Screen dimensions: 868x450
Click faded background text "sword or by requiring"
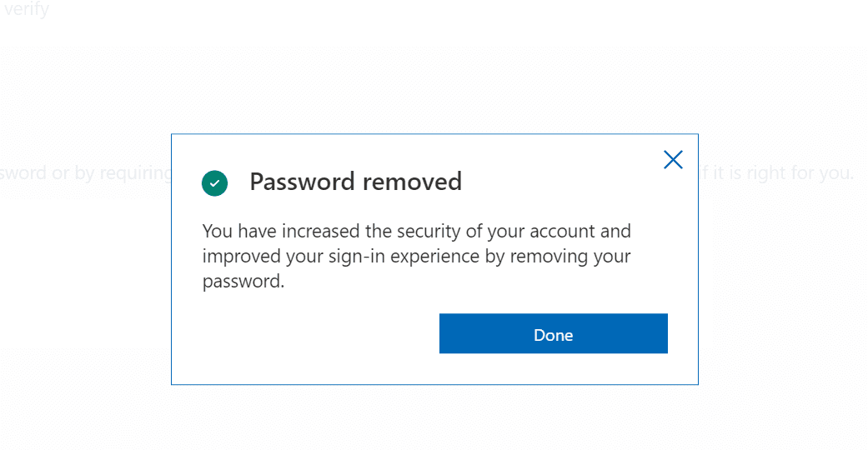click(x=86, y=173)
